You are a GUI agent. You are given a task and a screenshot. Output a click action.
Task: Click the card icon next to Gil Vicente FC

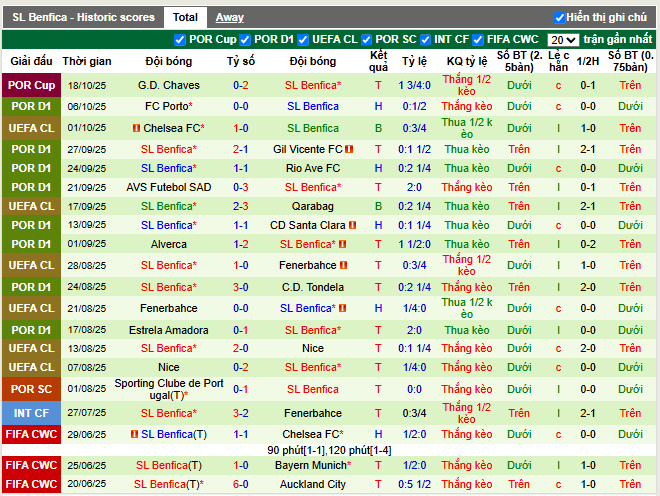tap(350, 149)
